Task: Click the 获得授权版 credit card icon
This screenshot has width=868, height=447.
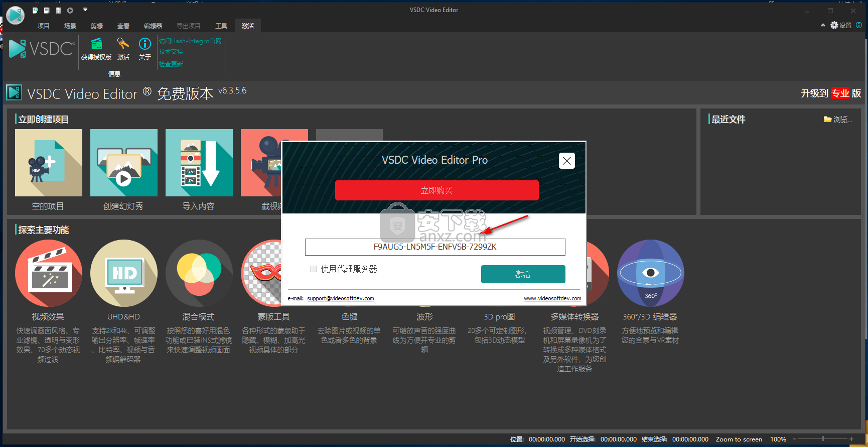Action: pos(96,44)
